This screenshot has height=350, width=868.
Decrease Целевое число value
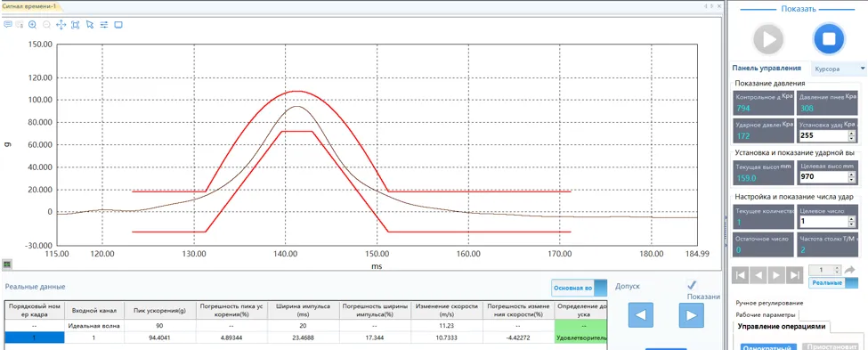coord(851,224)
